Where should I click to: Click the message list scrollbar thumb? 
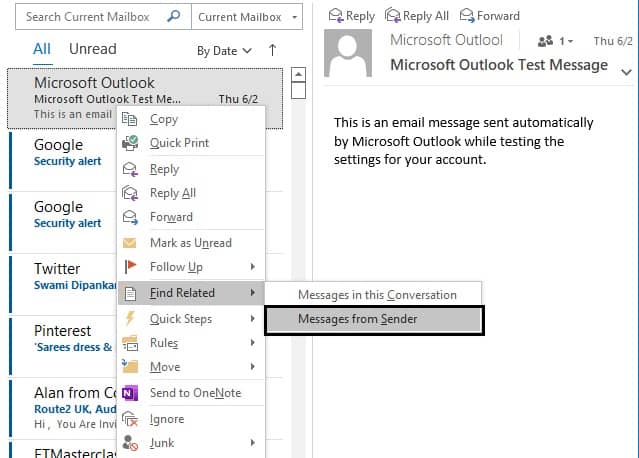tap(298, 90)
